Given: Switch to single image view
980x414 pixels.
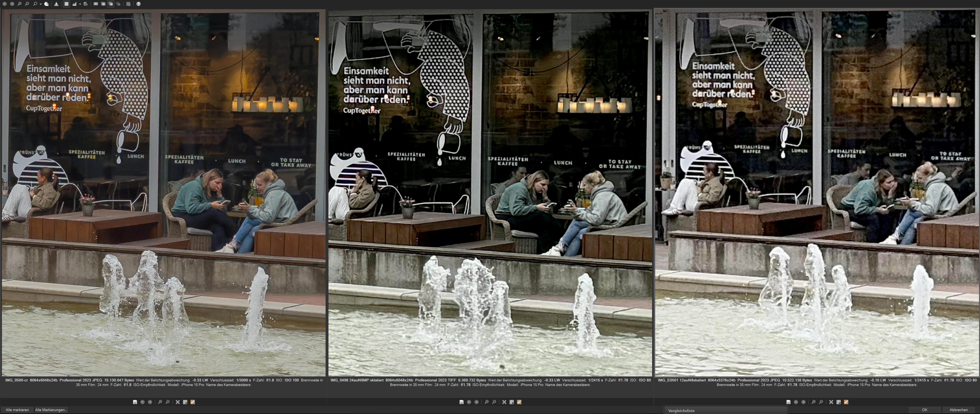Looking at the screenshot, I should click(x=96, y=4).
